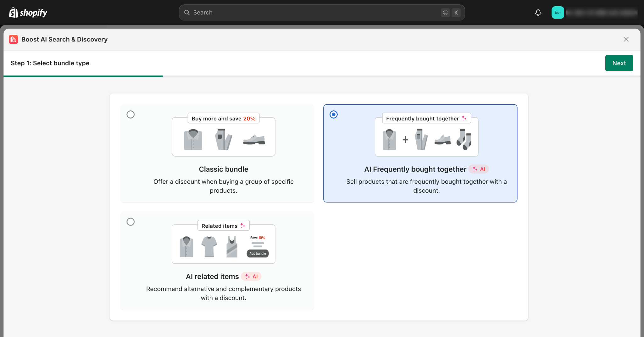Viewport: 644px width, 337px height.
Task: Click the Frequently bought together preview illustration
Action: coord(427,135)
